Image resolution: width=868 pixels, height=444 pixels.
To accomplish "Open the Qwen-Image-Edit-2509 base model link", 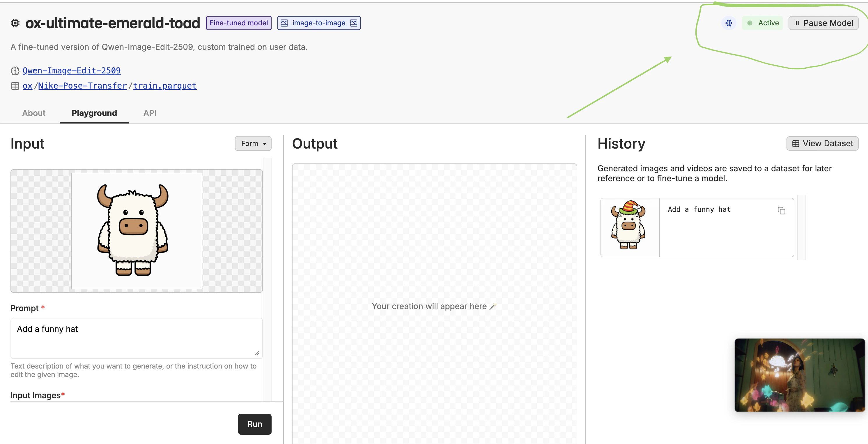I will pyautogui.click(x=71, y=71).
